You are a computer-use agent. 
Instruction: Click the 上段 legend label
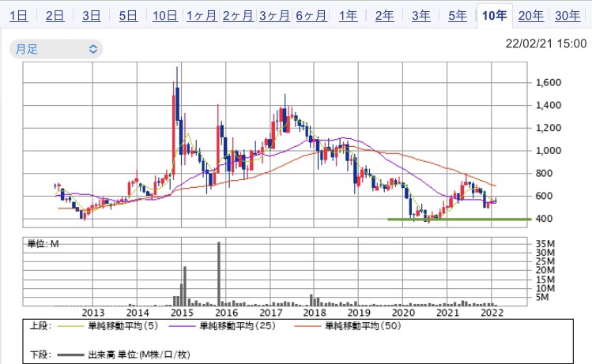40,325
